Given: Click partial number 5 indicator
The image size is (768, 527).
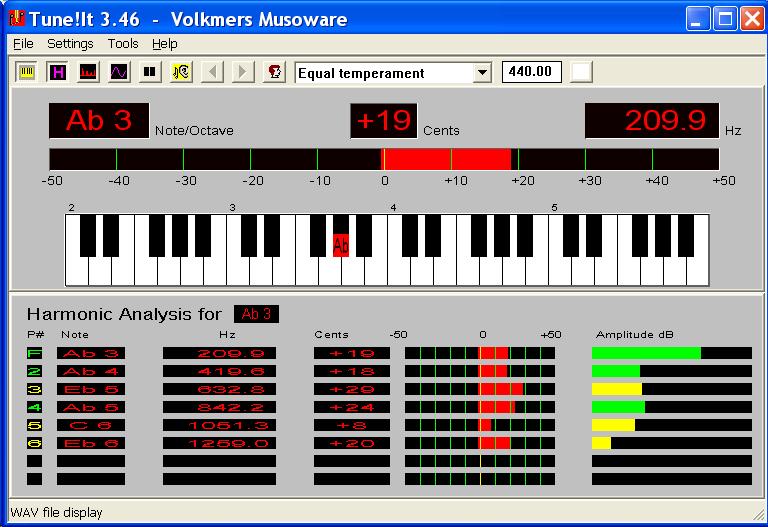Looking at the screenshot, I should 34,425.
